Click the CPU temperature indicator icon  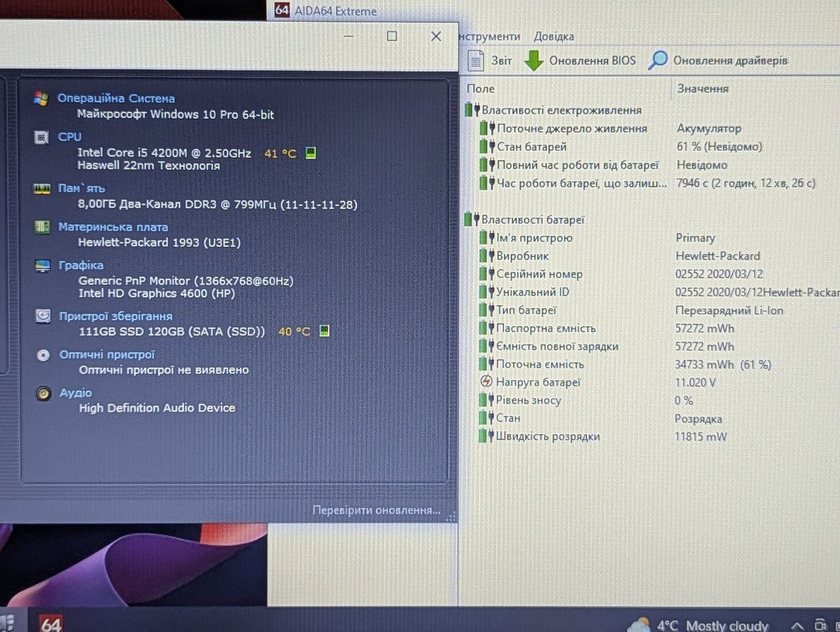311,153
